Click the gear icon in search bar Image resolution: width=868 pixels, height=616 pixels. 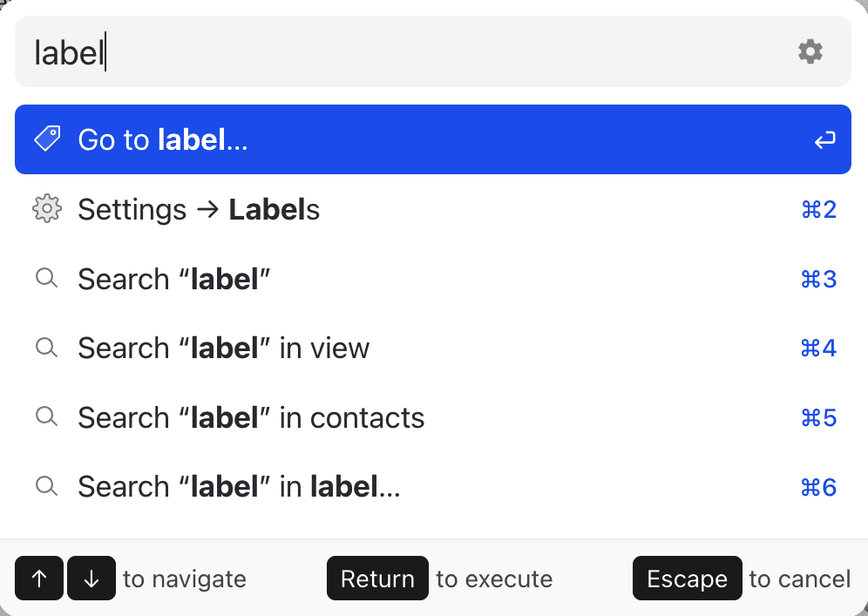(810, 52)
